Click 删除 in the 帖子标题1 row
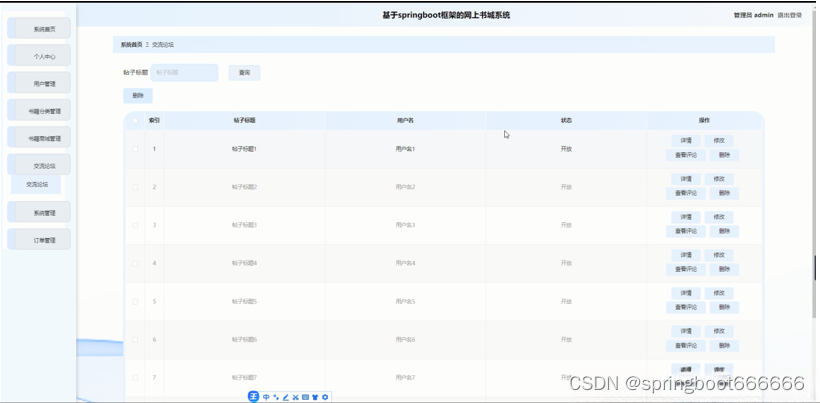Screen dimensions: 820x403 coord(724,155)
